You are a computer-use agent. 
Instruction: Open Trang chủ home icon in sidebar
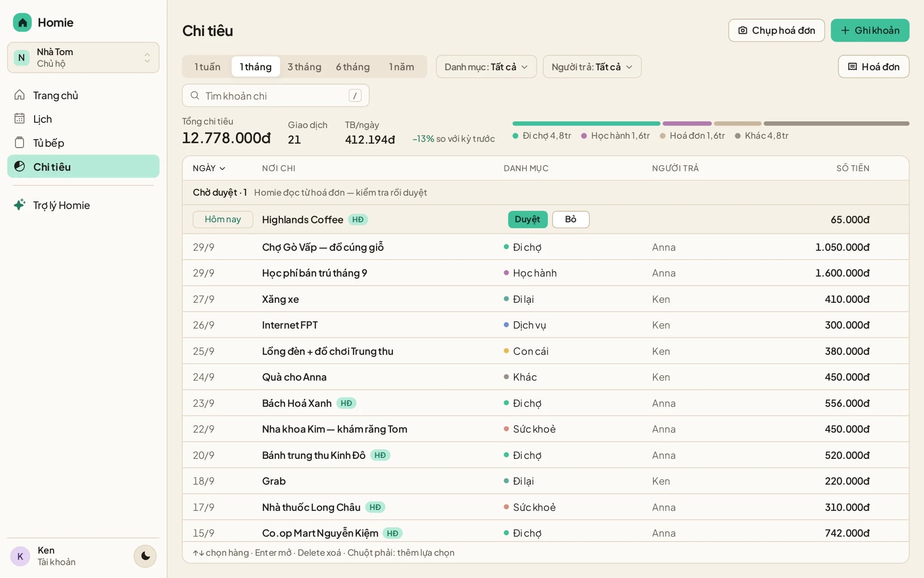tap(20, 95)
